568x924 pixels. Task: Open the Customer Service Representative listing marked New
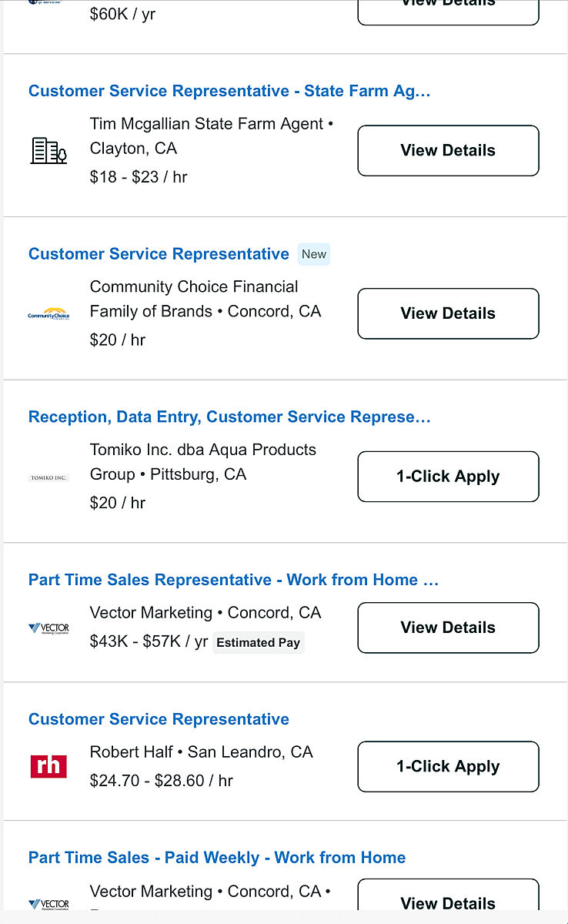[159, 254]
